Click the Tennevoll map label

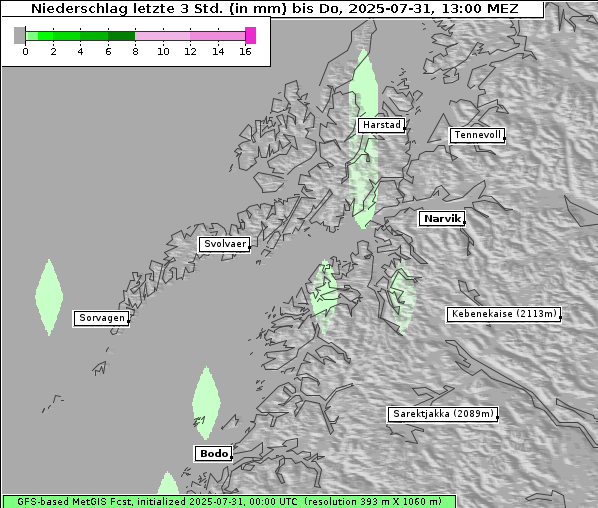(x=477, y=135)
